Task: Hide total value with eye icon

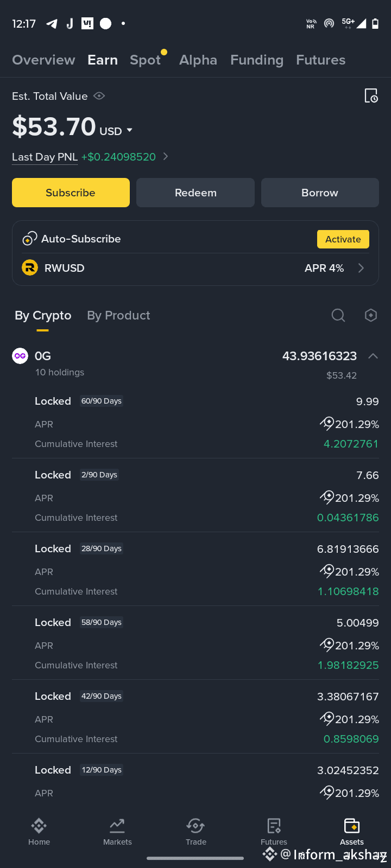Action: [99, 96]
